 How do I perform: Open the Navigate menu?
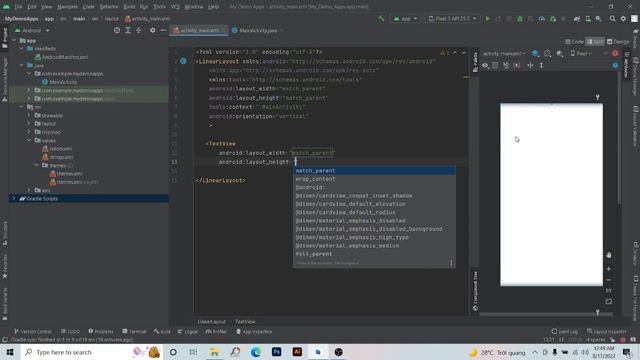tap(67, 7)
